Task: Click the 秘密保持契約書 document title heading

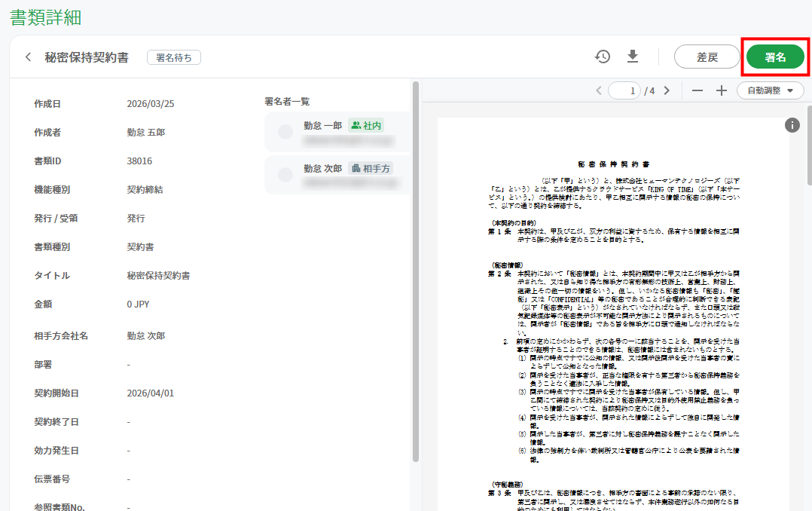Action: pos(87,57)
